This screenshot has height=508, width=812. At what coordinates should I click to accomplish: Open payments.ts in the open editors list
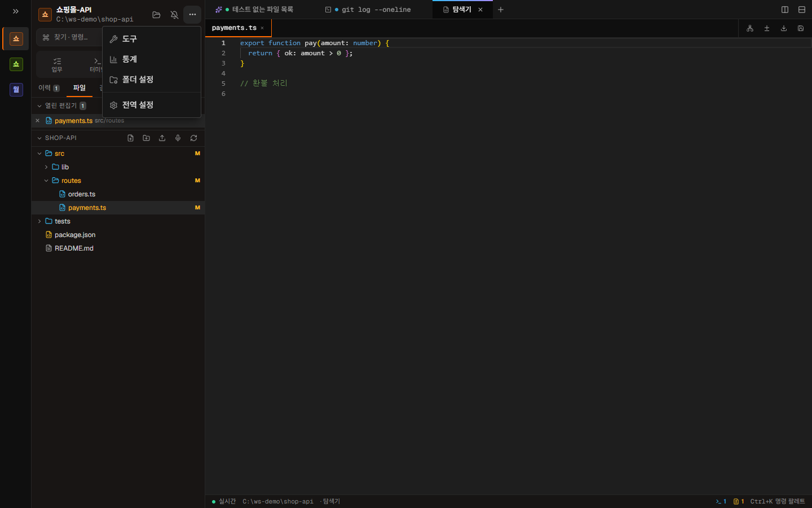click(119, 121)
